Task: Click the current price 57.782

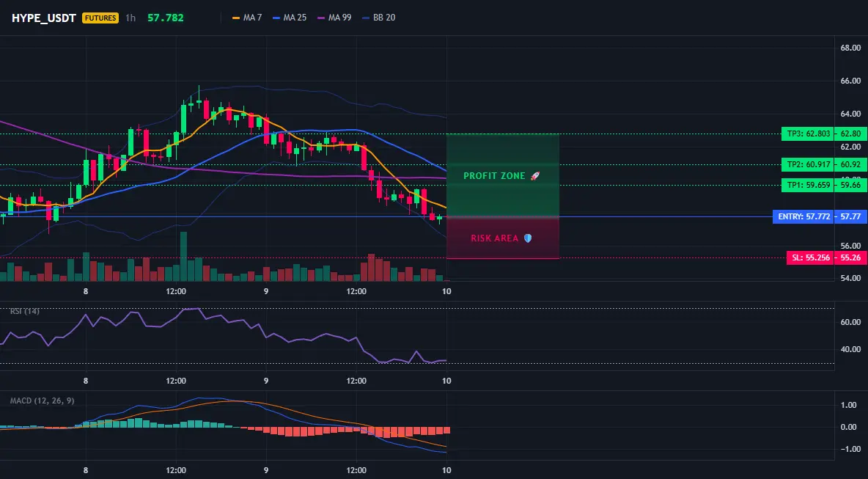Action: coord(166,18)
